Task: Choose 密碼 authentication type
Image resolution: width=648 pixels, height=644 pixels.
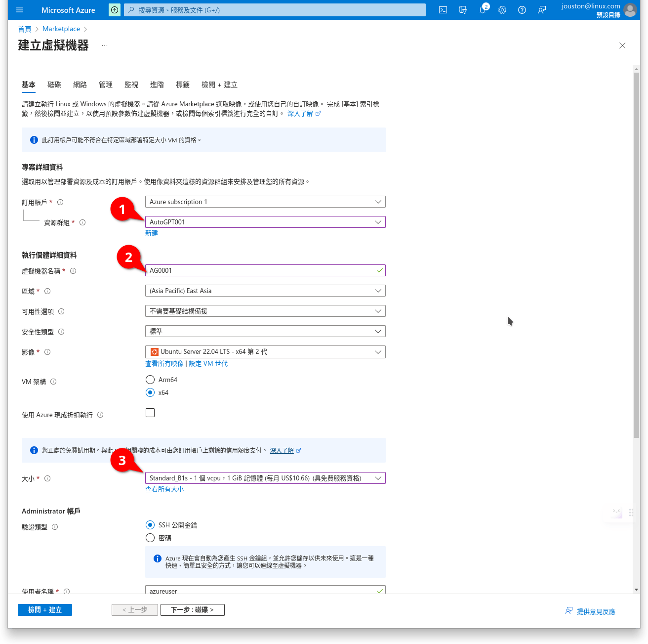Action: click(150, 538)
